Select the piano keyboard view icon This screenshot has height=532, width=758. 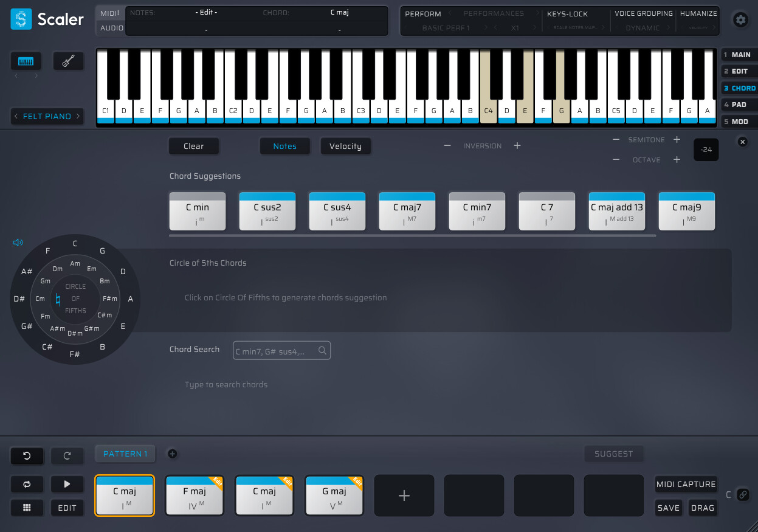click(26, 61)
